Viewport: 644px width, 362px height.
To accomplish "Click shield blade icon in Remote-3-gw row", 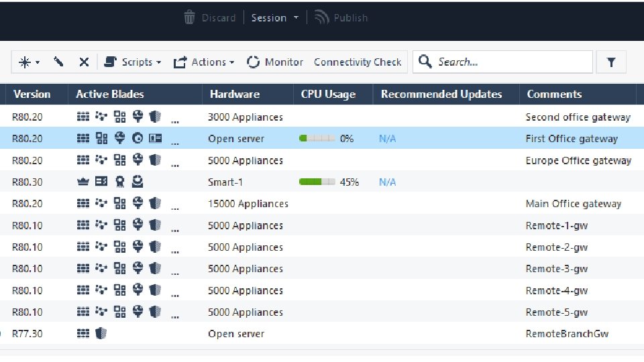I will [x=155, y=268].
